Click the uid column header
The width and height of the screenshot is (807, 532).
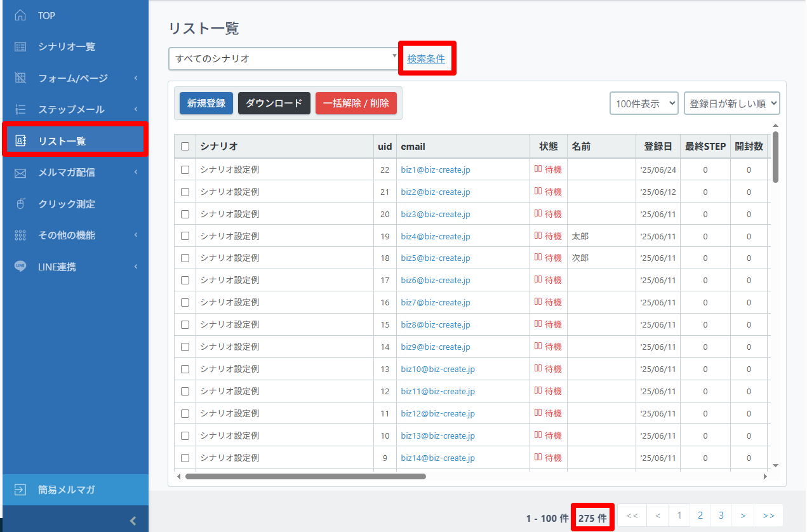(385, 146)
